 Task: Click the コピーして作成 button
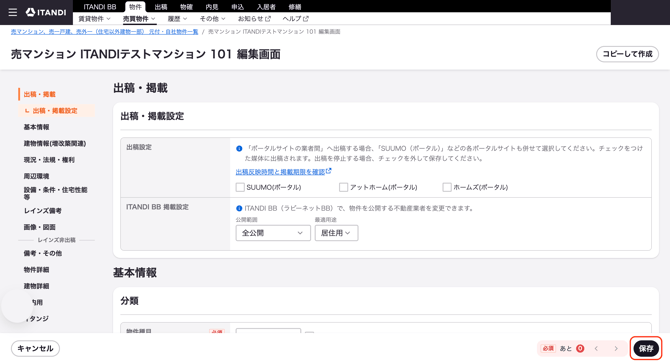pos(627,54)
